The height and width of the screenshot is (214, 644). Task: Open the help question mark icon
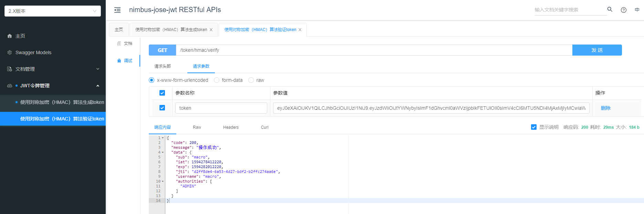[624, 10]
